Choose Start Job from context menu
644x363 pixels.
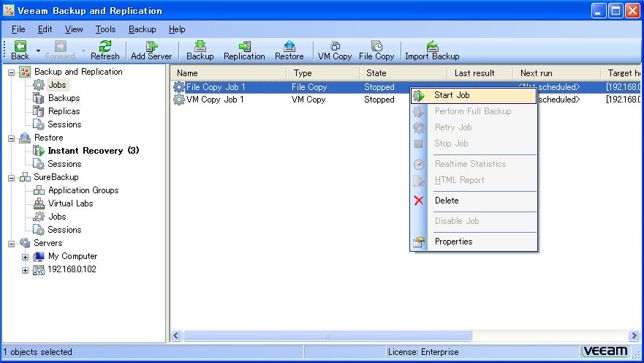(x=474, y=95)
